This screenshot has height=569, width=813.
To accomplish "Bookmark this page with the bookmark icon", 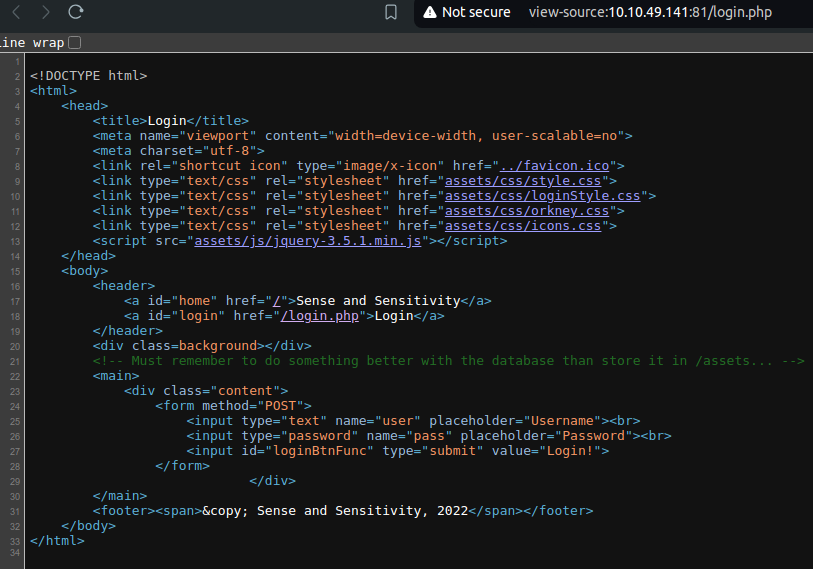I will [x=391, y=12].
